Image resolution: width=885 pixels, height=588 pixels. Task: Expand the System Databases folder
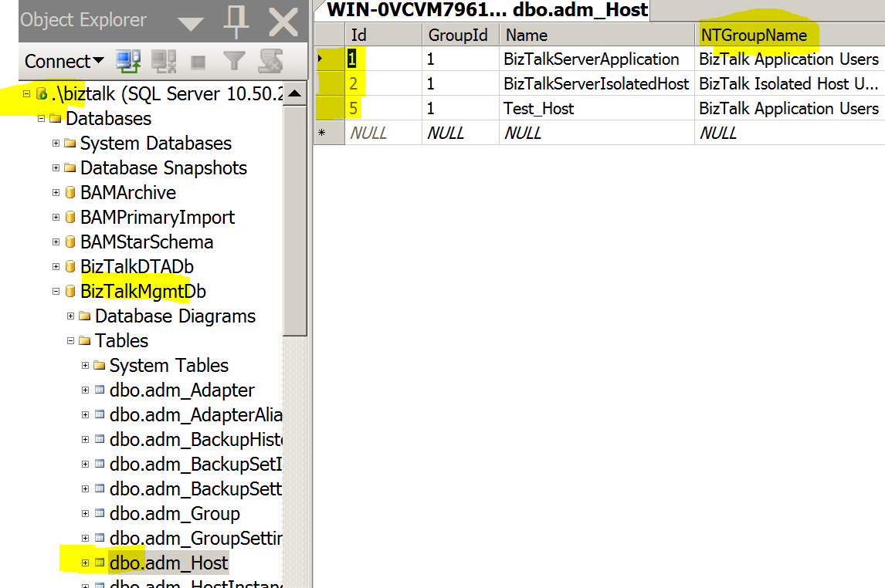point(56,144)
